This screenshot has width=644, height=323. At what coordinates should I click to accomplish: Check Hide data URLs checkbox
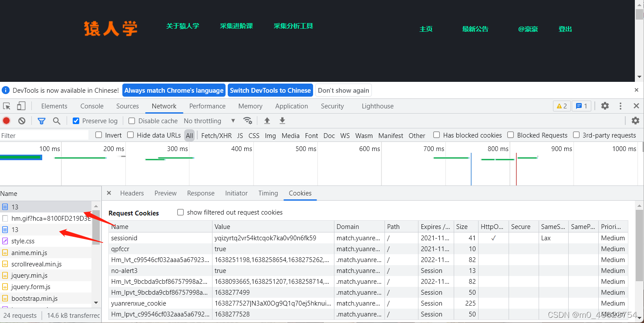130,135
